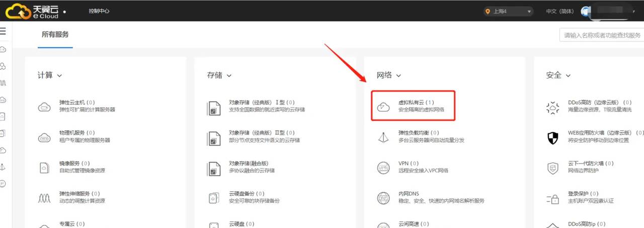This screenshot has height=228, width=644.
Task: Click the 虚拟私有云 cloud icon
Action: click(383, 106)
